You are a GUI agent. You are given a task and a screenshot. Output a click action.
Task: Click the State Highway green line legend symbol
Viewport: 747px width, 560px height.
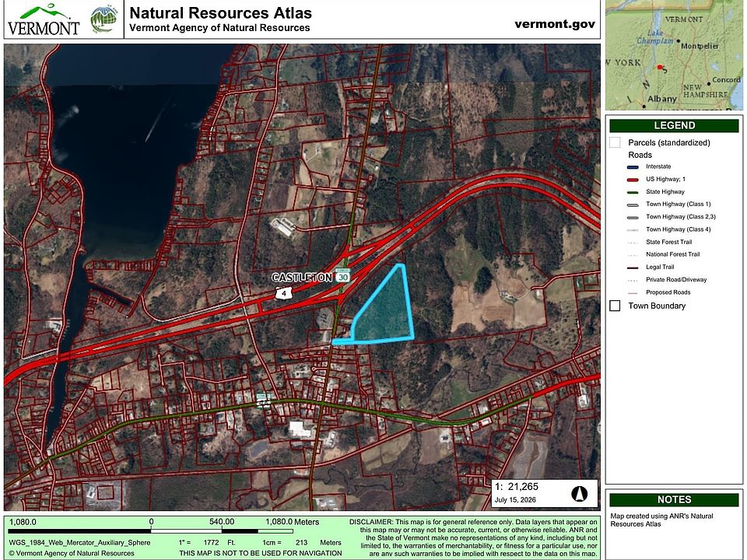[633, 192]
